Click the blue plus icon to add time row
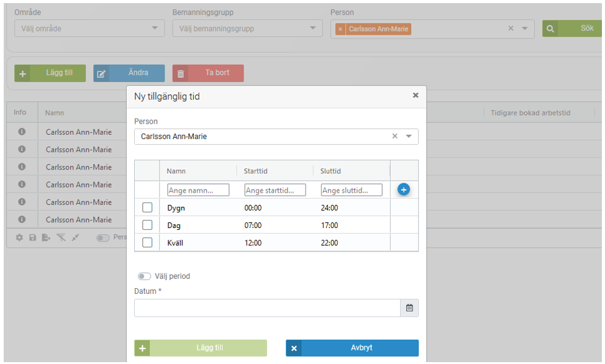Screen dimensions: 605x364 click(x=403, y=189)
